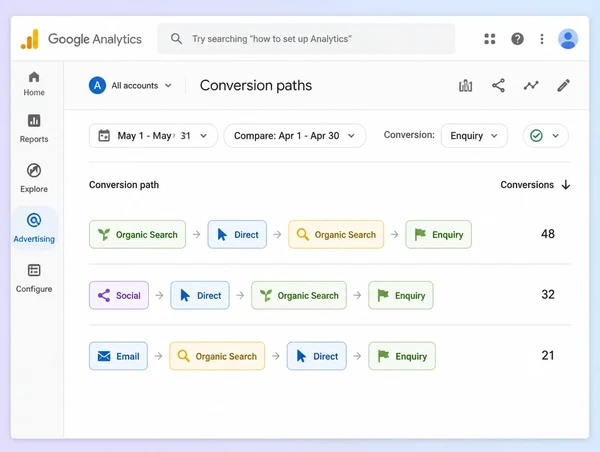Click the Direct chip in the 21 row

coord(316,356)
